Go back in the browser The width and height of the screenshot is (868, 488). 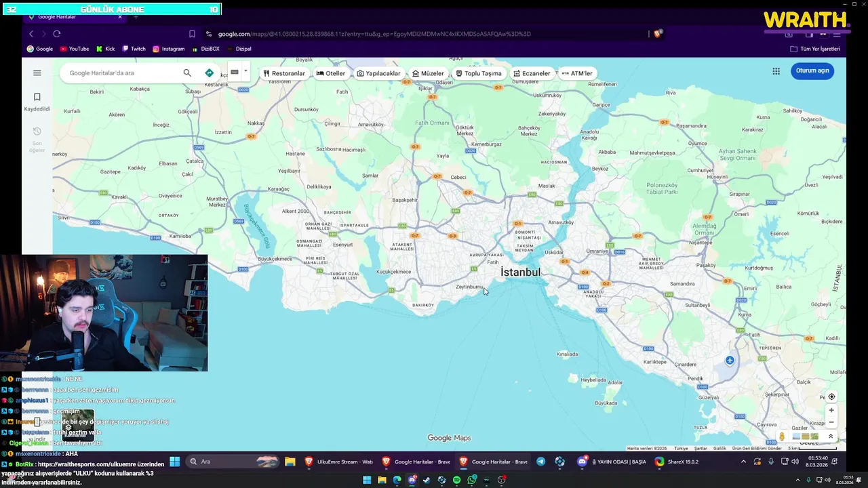click(31, 34)
